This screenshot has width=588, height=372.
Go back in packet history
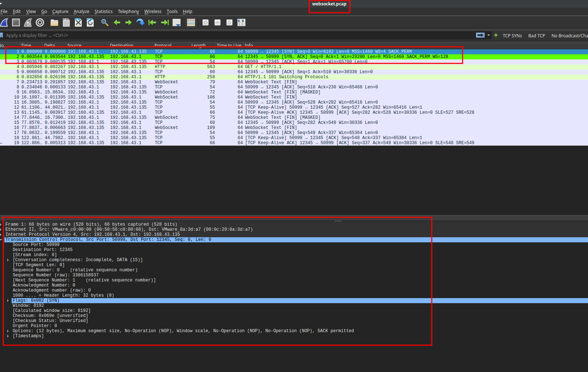117,22
